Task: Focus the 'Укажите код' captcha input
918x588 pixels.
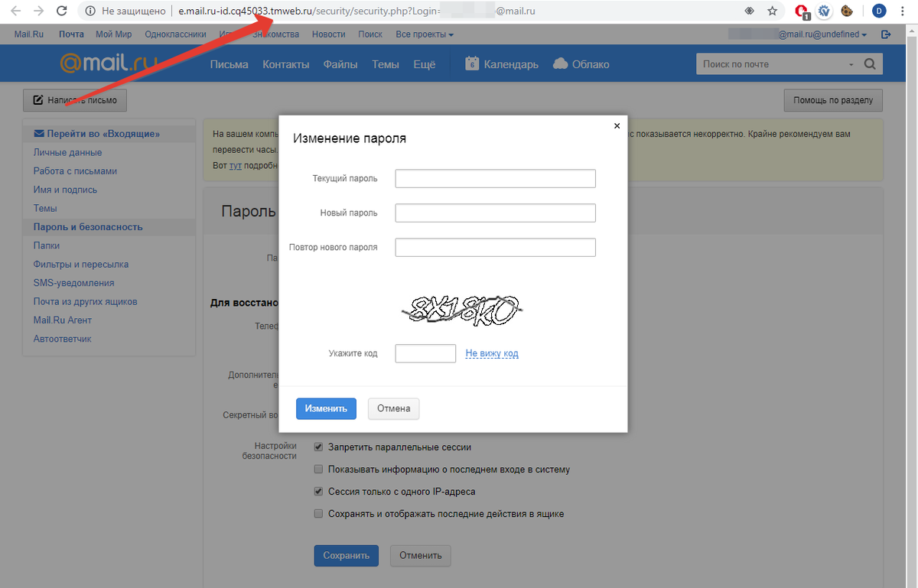Action: [425, 353]
